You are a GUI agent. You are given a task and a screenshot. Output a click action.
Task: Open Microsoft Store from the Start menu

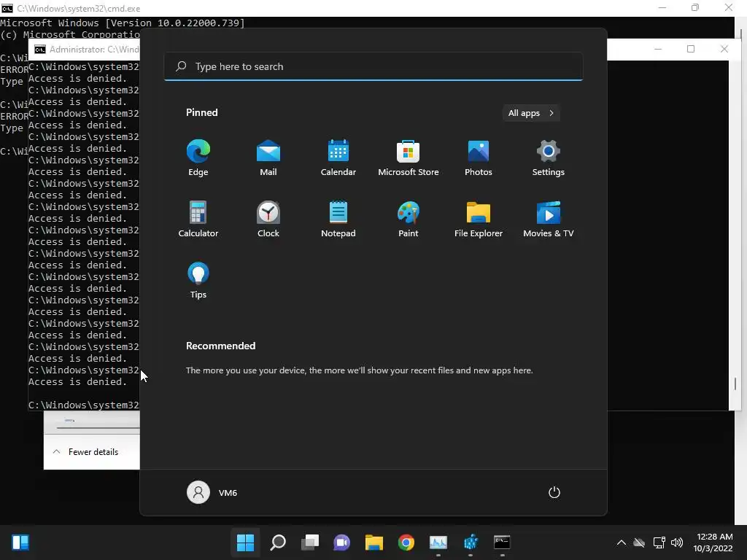coord(409,158)
